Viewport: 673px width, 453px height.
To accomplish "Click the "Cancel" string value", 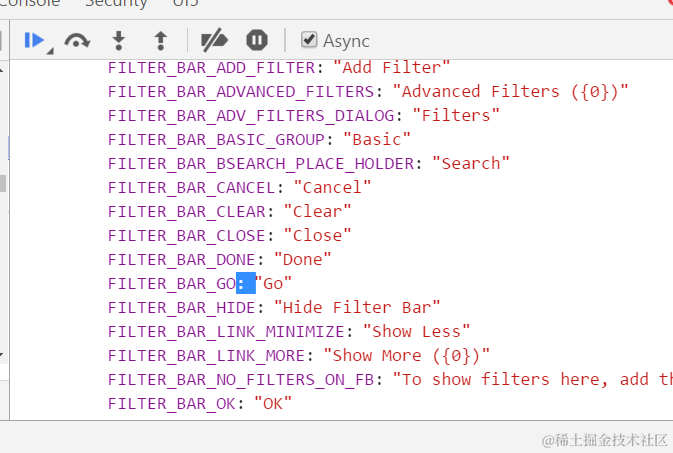I will click(x=332, y=188).
